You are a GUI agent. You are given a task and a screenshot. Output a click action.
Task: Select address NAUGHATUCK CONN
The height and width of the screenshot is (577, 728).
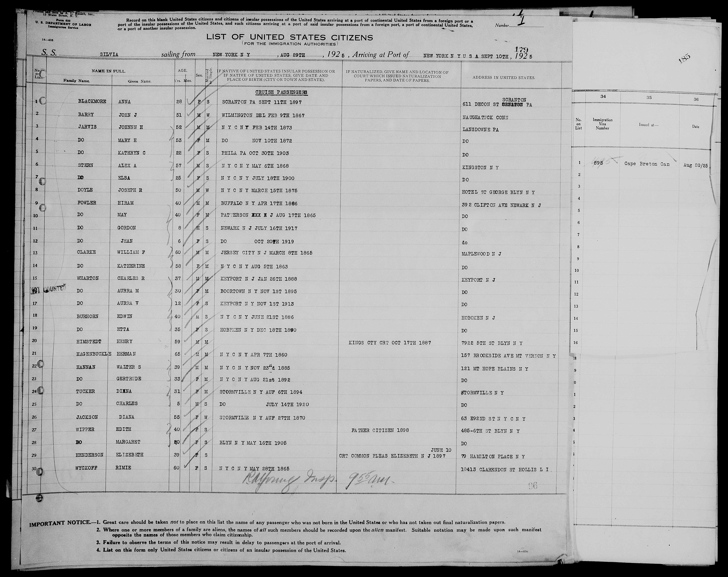point(485,117)
